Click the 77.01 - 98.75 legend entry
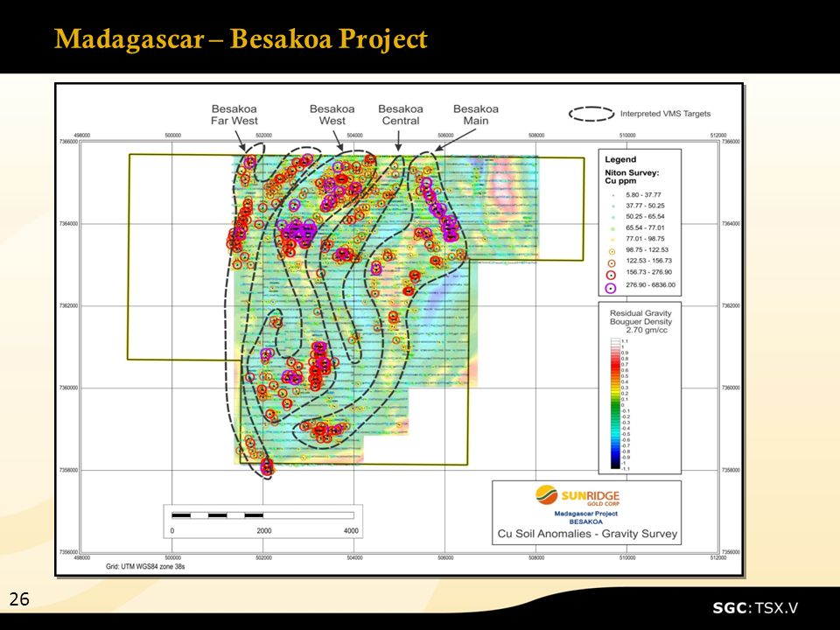Screen dimensions: 840x630 pyautogui.click(x=645, y=239)
